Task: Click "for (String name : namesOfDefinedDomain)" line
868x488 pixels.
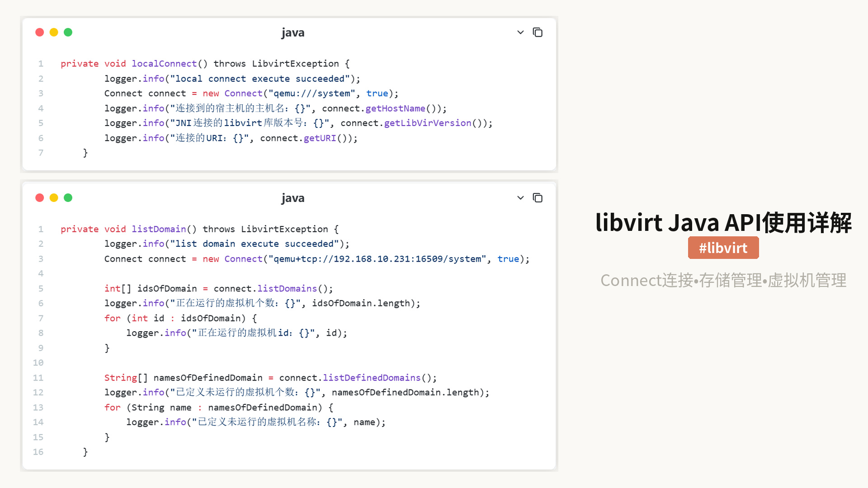Action: 219,408
